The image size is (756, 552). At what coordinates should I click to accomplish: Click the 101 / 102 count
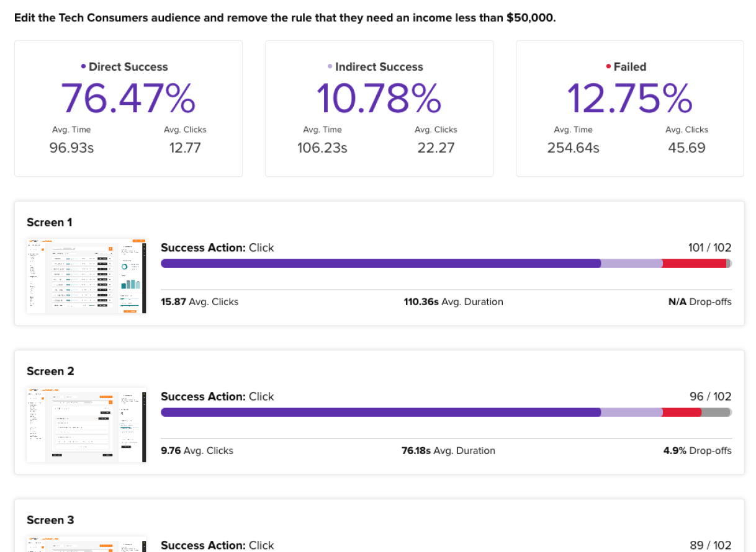coord(709,247)
